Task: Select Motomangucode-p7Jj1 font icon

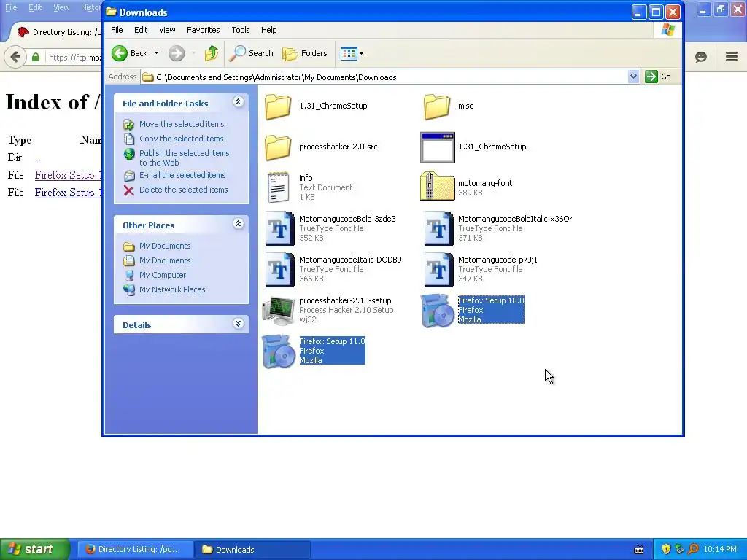Action: (438, 270)
